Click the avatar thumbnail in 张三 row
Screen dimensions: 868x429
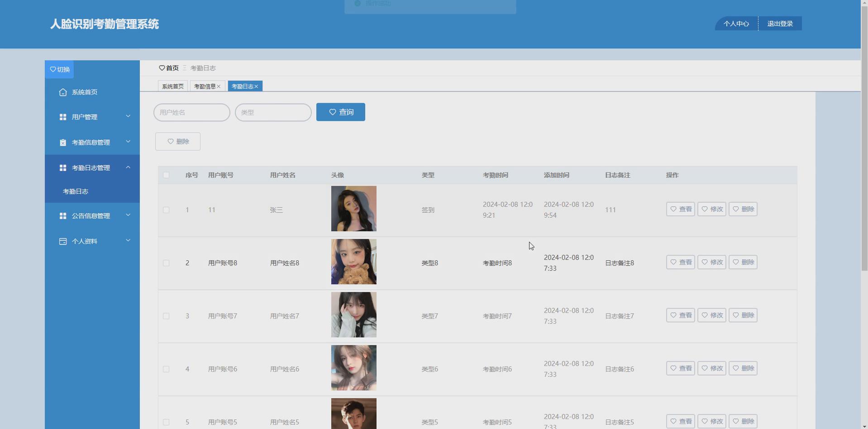pos(354,209)
